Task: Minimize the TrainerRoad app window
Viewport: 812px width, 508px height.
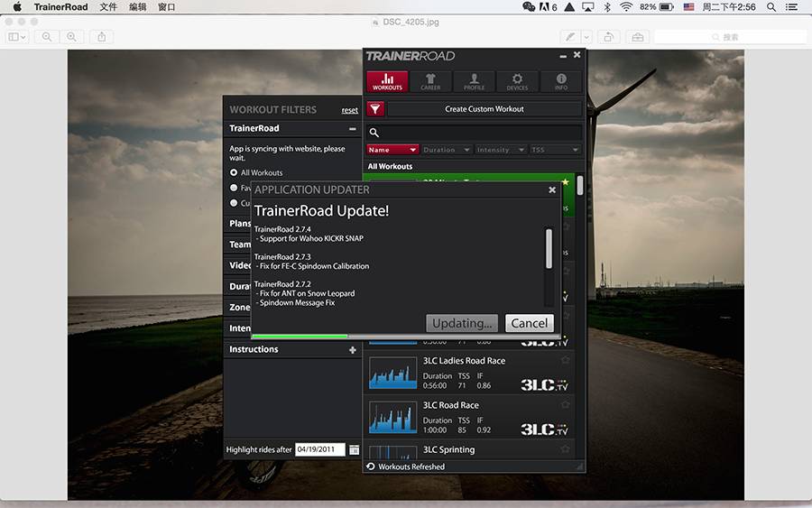Action: coord(563,55)
